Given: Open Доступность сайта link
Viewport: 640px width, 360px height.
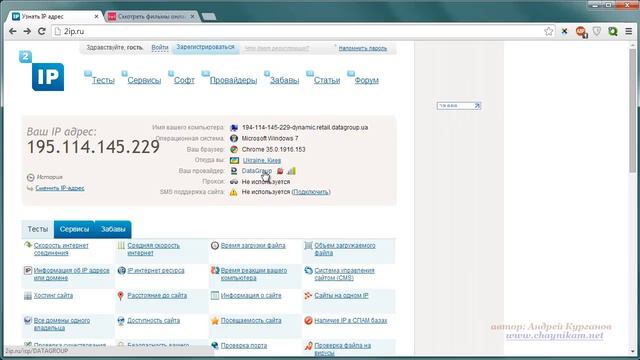Looking at the screenshot, I should click(x=153, y=320).
